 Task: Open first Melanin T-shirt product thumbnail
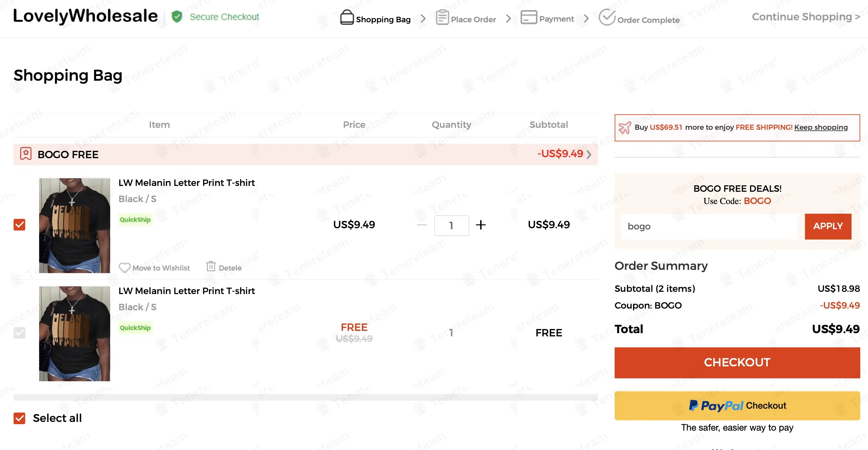pos(74,226)
